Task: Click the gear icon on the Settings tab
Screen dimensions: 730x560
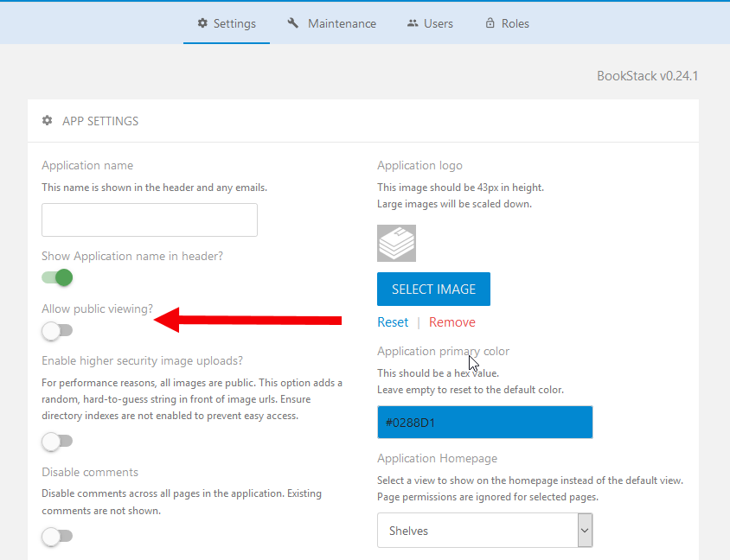Action: pos(201,23)
